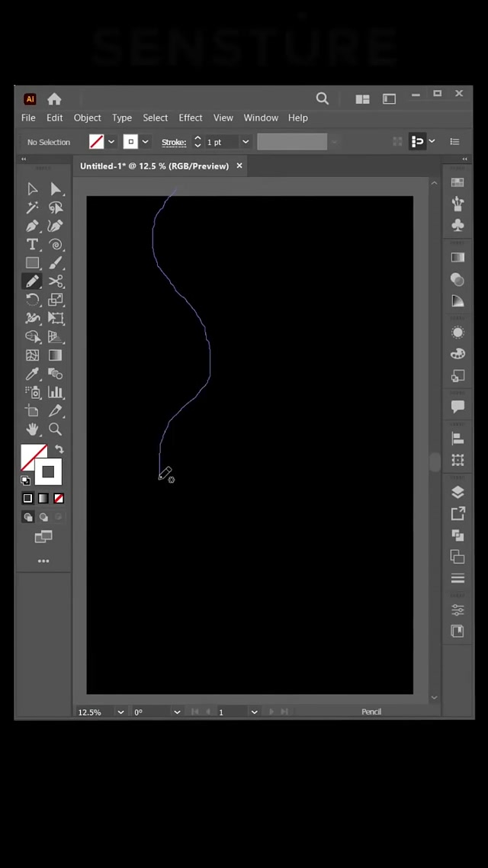This screenshot has height=868, width=488.
Task: Set paint mode to None
Action: click(x=59, y=498)
